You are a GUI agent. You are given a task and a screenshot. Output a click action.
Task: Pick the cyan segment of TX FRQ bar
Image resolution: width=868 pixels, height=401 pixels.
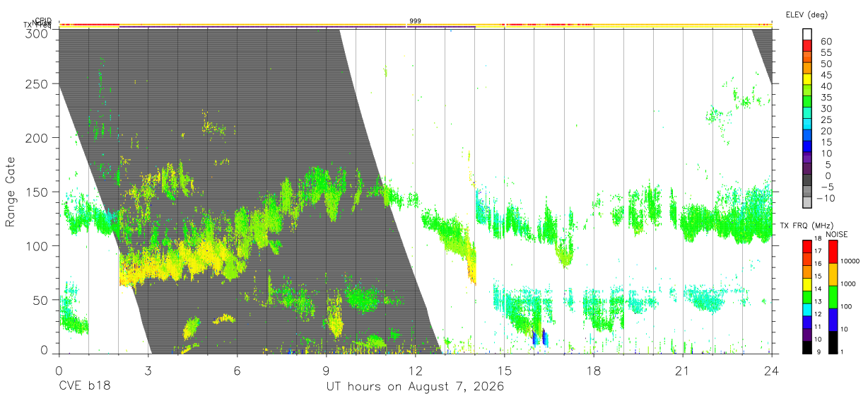[x=807, y=309]
